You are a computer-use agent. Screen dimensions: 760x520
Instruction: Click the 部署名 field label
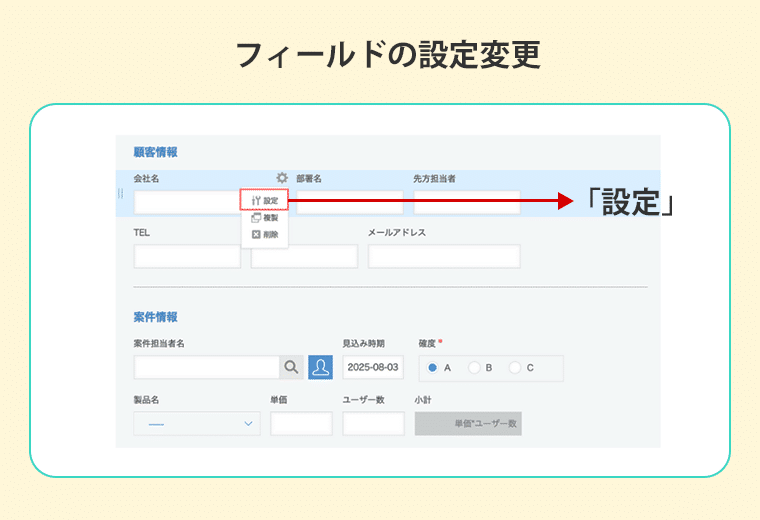tap(309, 178)
